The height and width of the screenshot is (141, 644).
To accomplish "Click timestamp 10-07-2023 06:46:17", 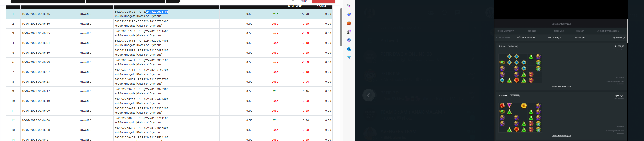I will (x=36, y=91).
